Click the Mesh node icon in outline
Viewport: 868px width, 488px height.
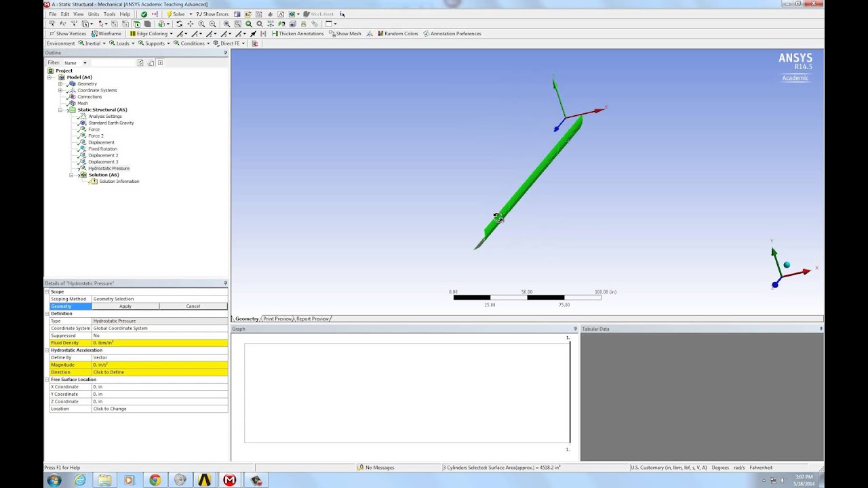(72, 103)
